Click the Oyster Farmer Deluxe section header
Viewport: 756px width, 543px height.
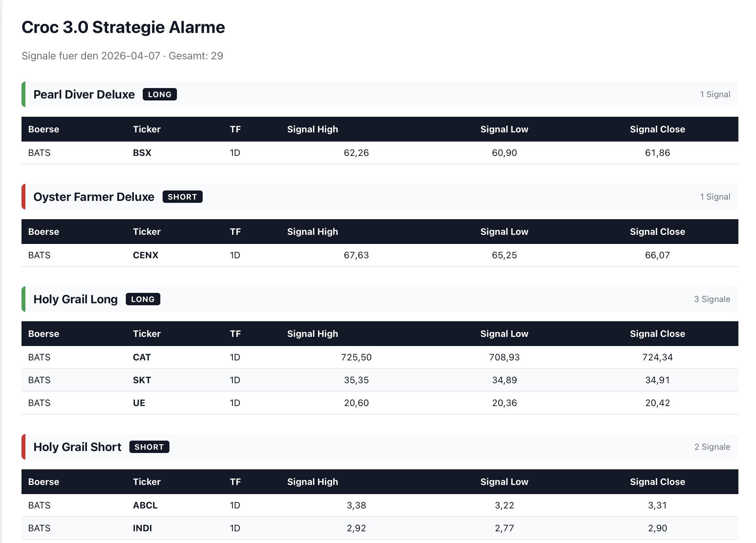[x=94, y=197]
